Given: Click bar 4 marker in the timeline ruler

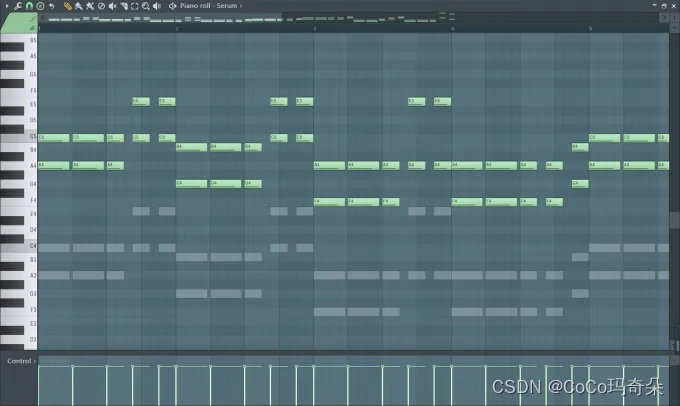Looking at the screenshot, I should click(452, 29).
